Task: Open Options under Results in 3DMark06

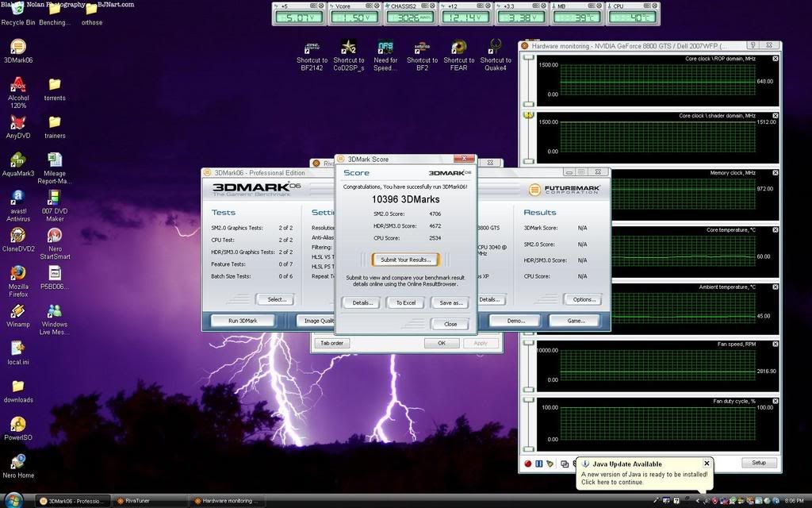Action: tap(584, 299)
